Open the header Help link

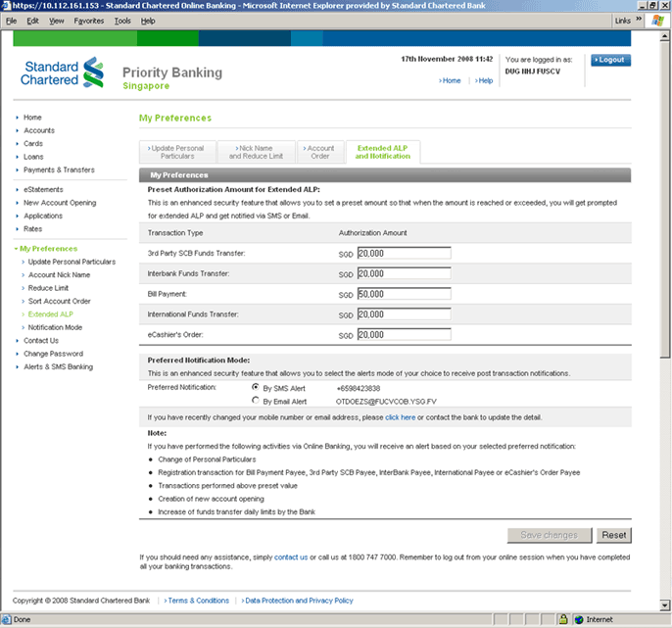(x=484, y=80)
